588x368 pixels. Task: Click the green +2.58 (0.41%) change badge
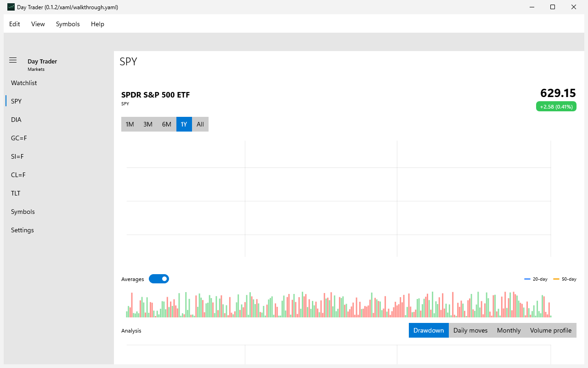pyautogui.click(x=556, y=107)
